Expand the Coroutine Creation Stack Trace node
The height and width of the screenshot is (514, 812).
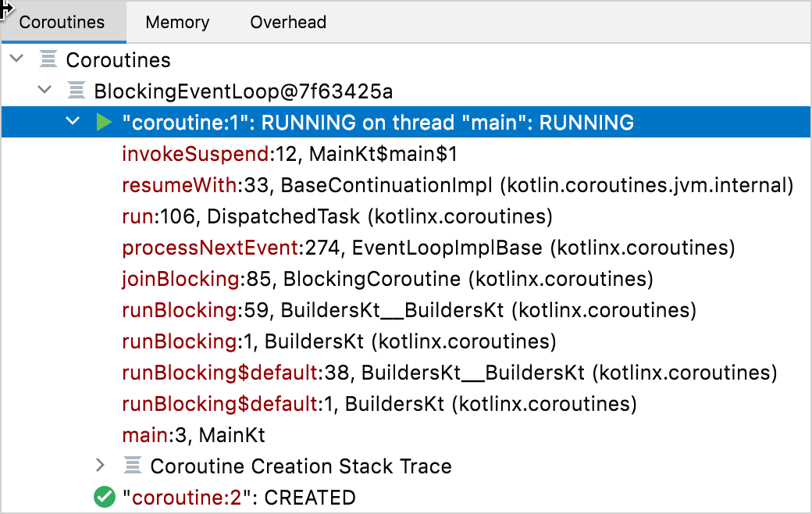[100, 466]
